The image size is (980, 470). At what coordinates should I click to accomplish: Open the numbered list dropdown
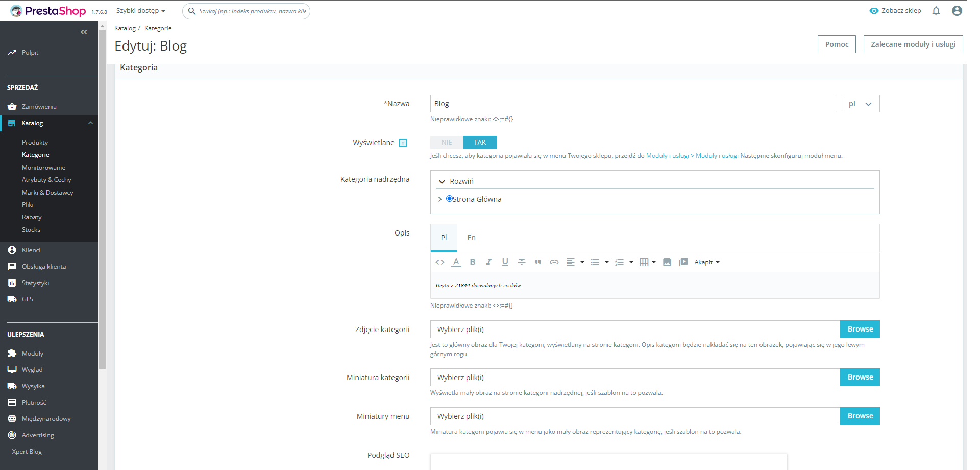coord(624,262)
